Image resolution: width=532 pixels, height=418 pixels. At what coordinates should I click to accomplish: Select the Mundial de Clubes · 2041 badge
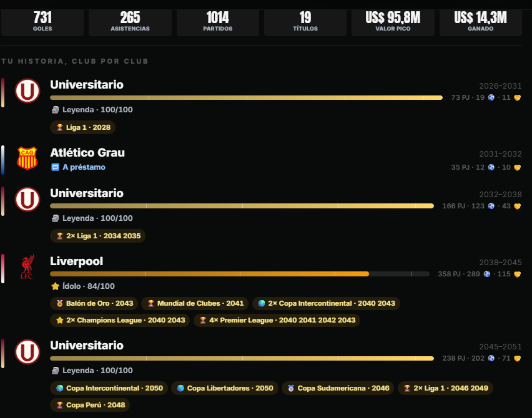195,303
